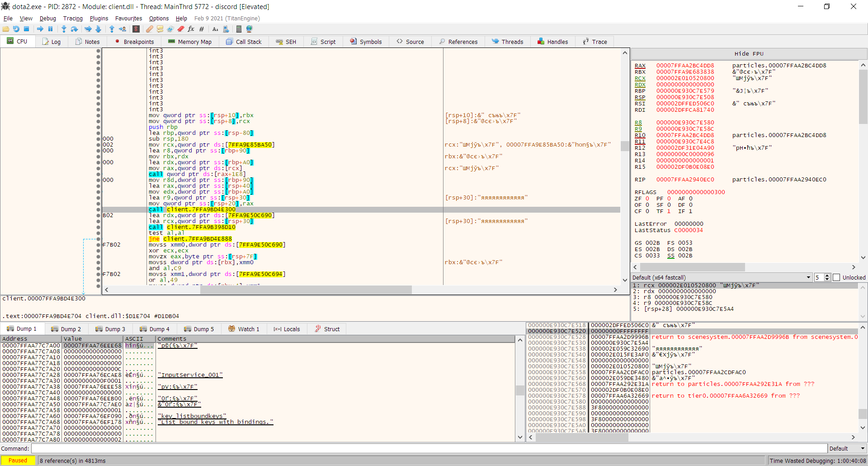Screen dimensions: 868x466
Task: Open the Plugins menu
Action: pyautogui.click(x=99, y=19)
